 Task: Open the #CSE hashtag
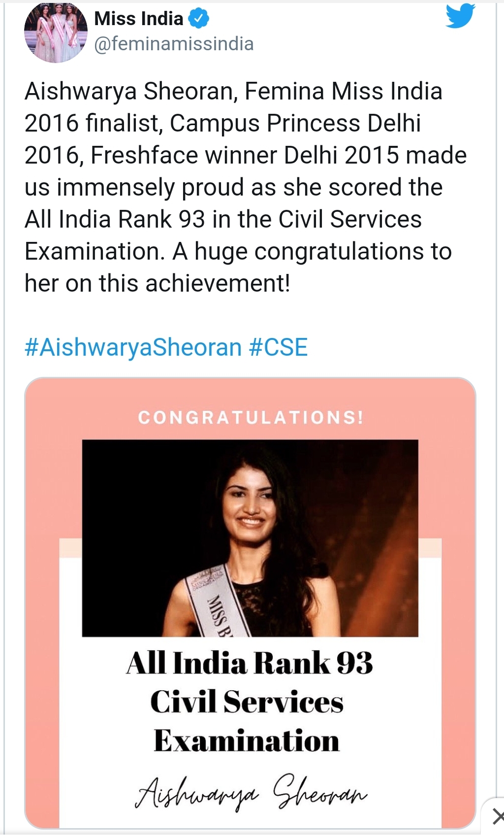pos(278,347)
